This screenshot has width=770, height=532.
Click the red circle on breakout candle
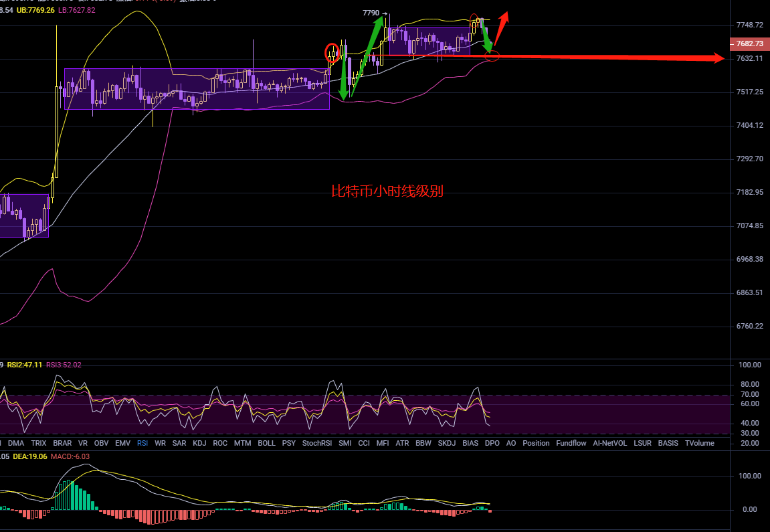click(x=332, y=52)
